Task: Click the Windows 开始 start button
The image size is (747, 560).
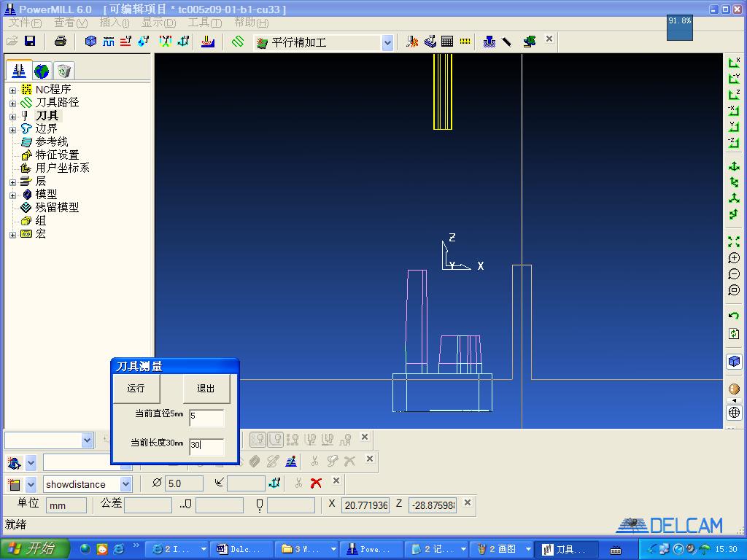Action: click(x=34, y=549)
